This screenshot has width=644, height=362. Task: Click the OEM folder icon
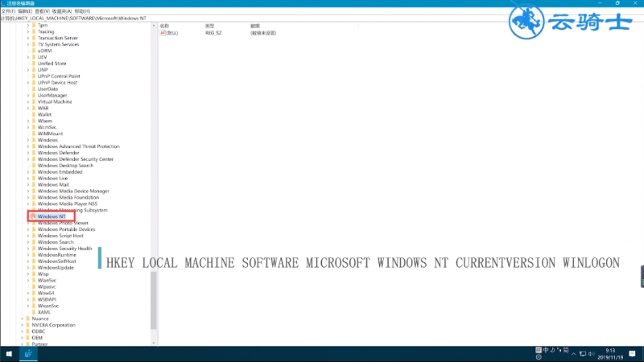point(28,338)
